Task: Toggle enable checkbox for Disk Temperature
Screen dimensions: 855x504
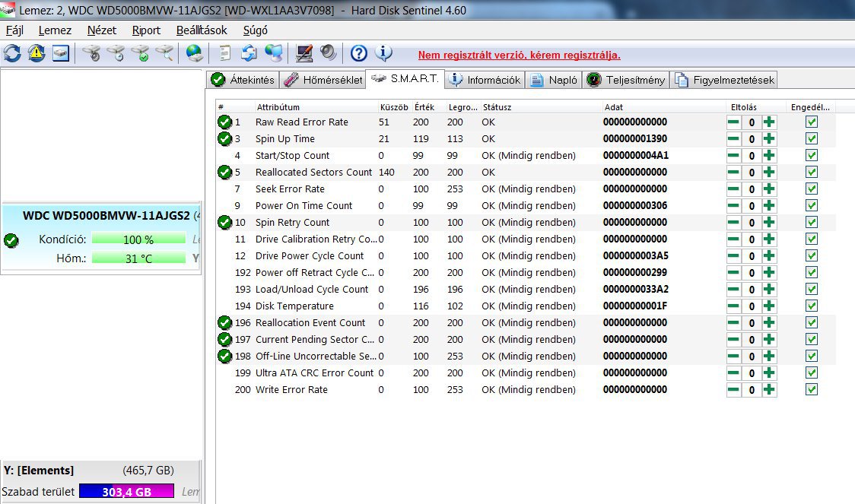Action: [x=812, y=306]
